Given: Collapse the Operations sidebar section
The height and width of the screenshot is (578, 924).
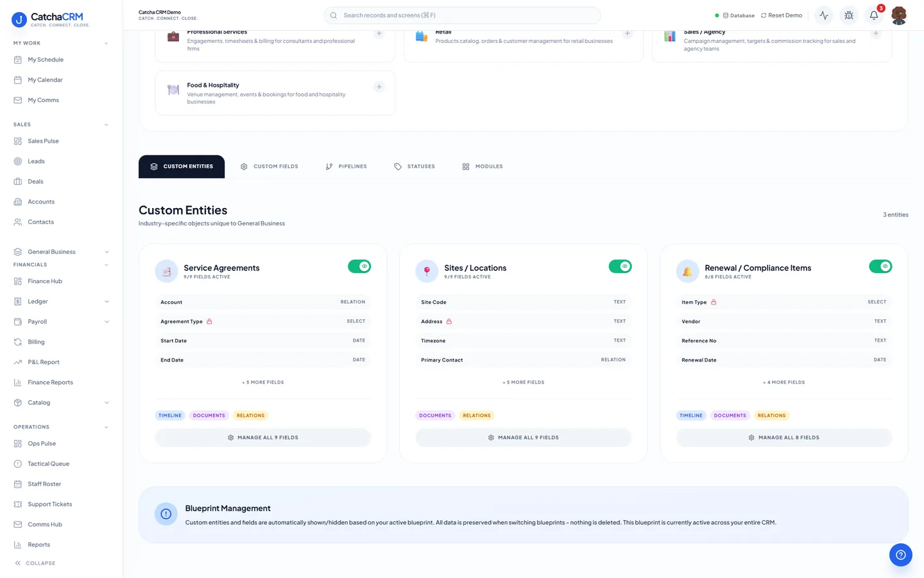Looking at the screenshot, I should point(107,427).
